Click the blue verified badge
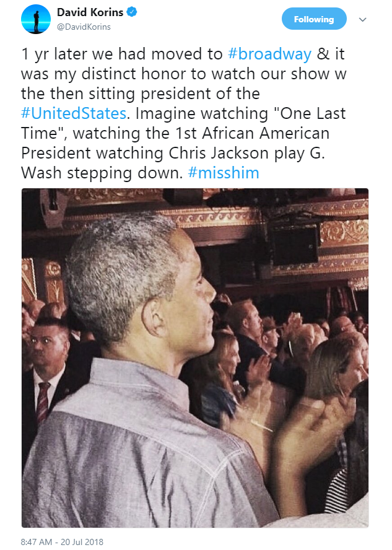 131,12
